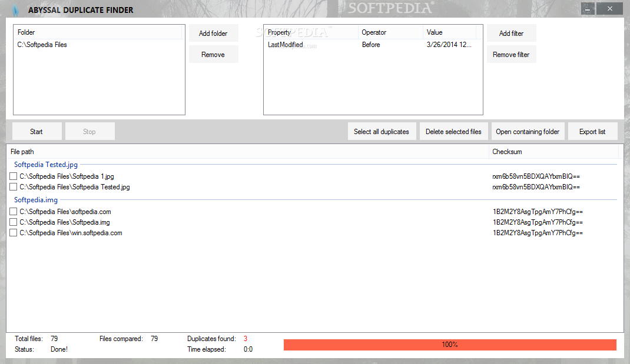This screenshot has width=630, height=364.
Task: Click the Softpedia Tested.jpg group header
Action: coord(46,165)
